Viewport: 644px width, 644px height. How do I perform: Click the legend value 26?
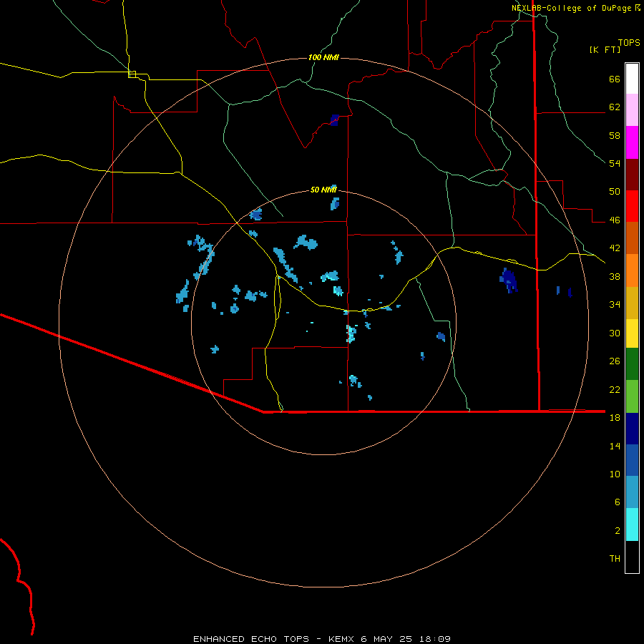point(615,361)
